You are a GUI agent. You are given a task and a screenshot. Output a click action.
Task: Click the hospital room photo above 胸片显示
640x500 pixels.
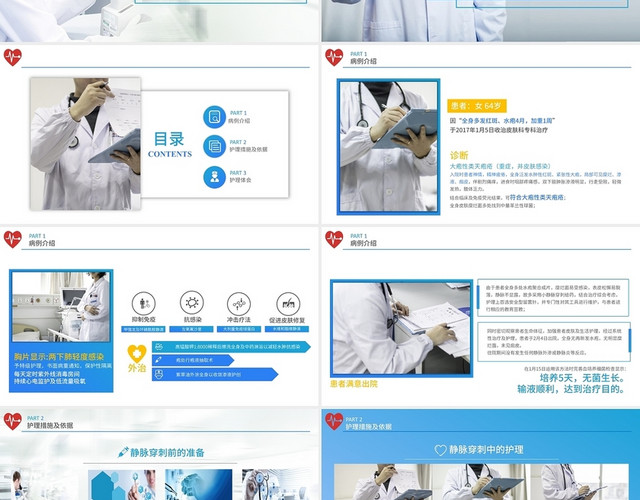pos(61,307)
